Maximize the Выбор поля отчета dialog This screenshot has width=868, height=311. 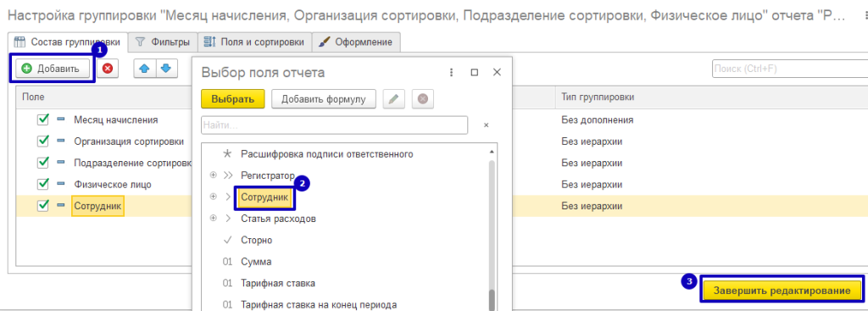[x=475, y=73]
